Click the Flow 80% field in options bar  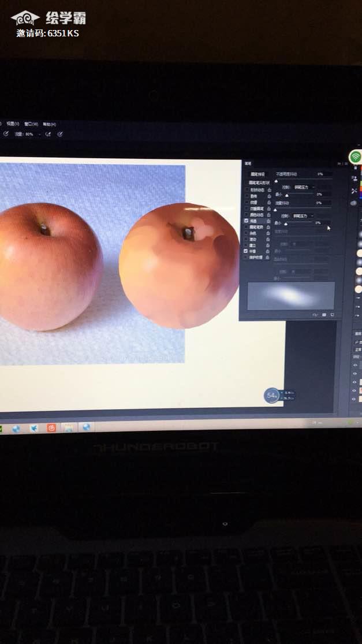tap(29, 134)
